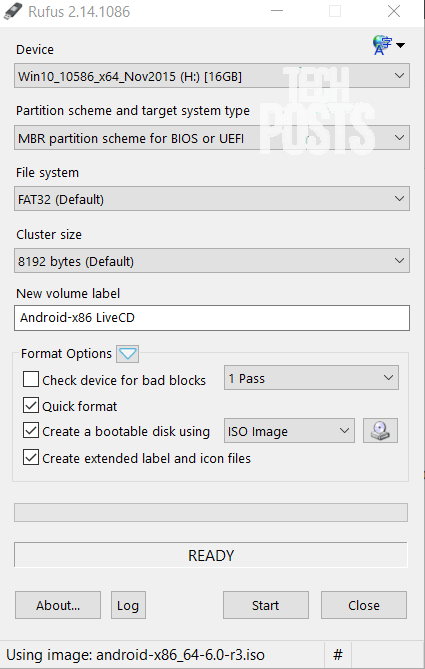Open the File system FAT32 dropdown
The width and height of the screenshot is (425, 669).
(x=212, y=199)
